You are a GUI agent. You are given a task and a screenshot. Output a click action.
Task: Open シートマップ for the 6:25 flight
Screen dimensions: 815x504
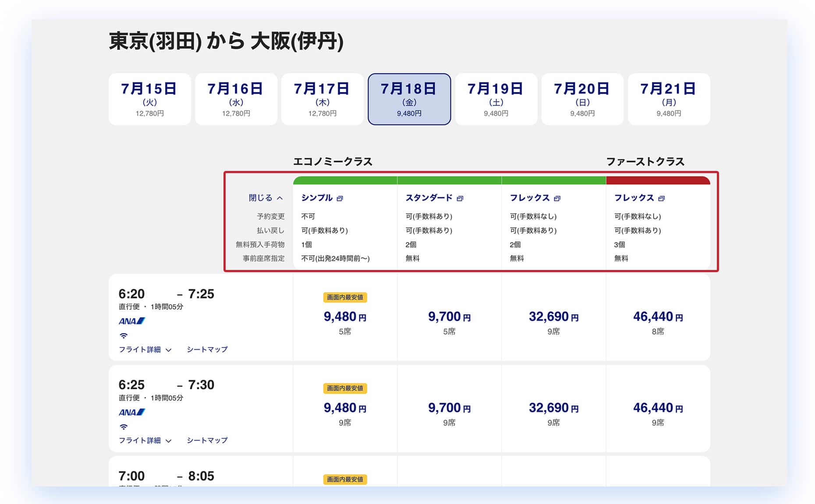point(207,440)
